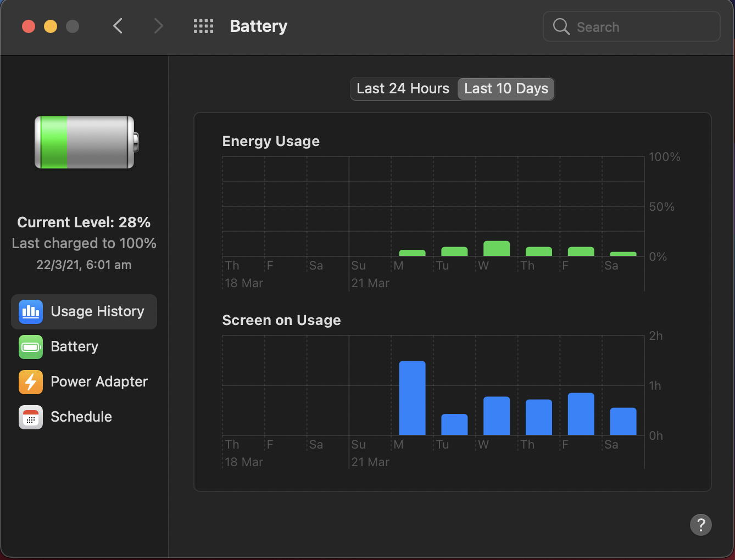Select the Last 10 Days tab
This screenshot has width=735, height=560.
point(506,88)
